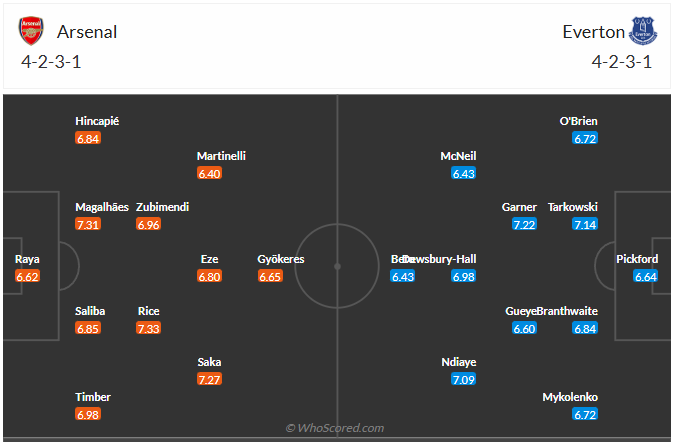Open Mykolenko player name link
This screenshot has width=674, height=442.
pos(572,397)
